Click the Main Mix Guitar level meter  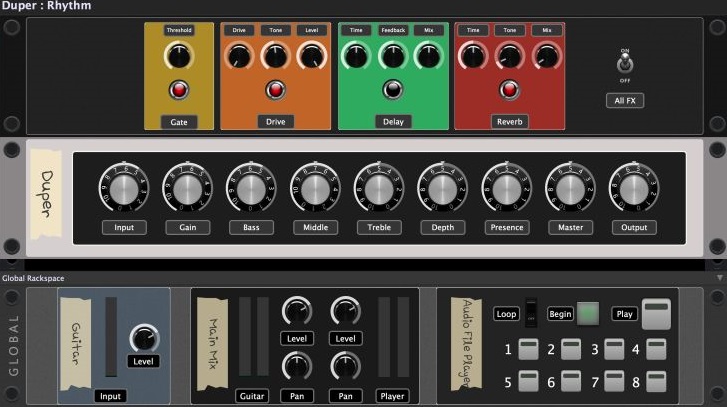click(x=254, y=337)
